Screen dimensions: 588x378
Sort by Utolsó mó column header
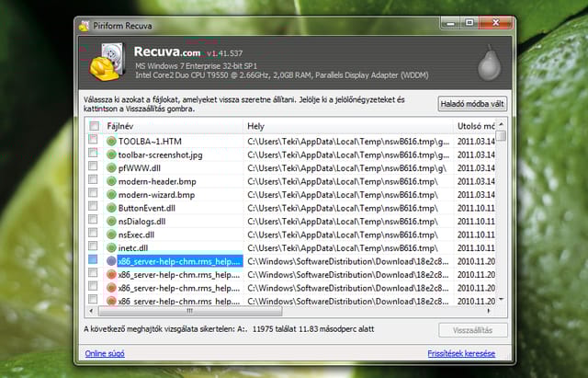[x=475, y=126]
